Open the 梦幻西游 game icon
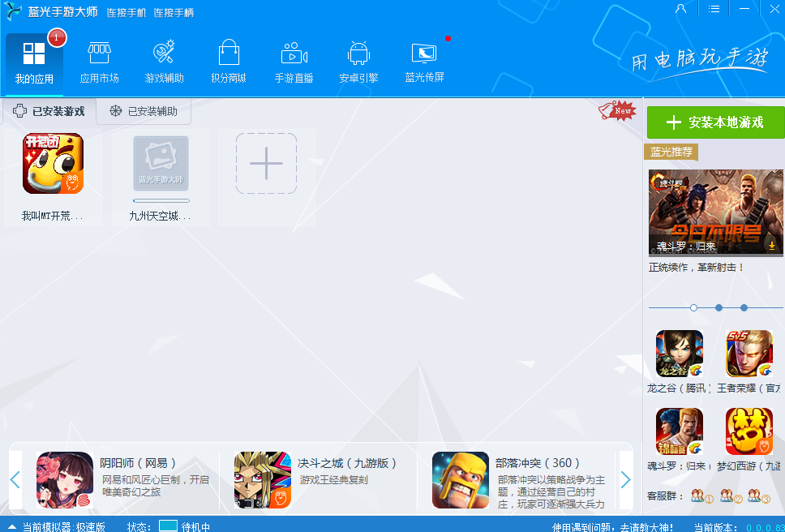The width and height of the screenshot is (785, 532). (x=749, y=431)
